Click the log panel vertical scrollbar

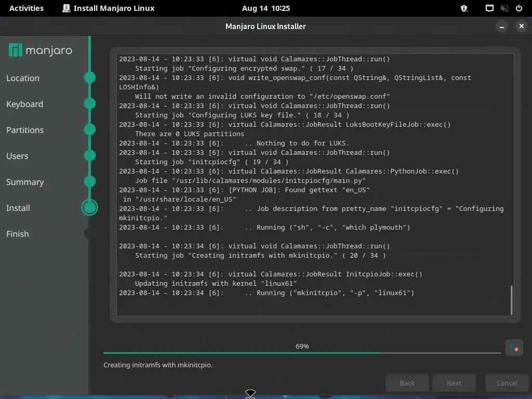click(511, 300)
